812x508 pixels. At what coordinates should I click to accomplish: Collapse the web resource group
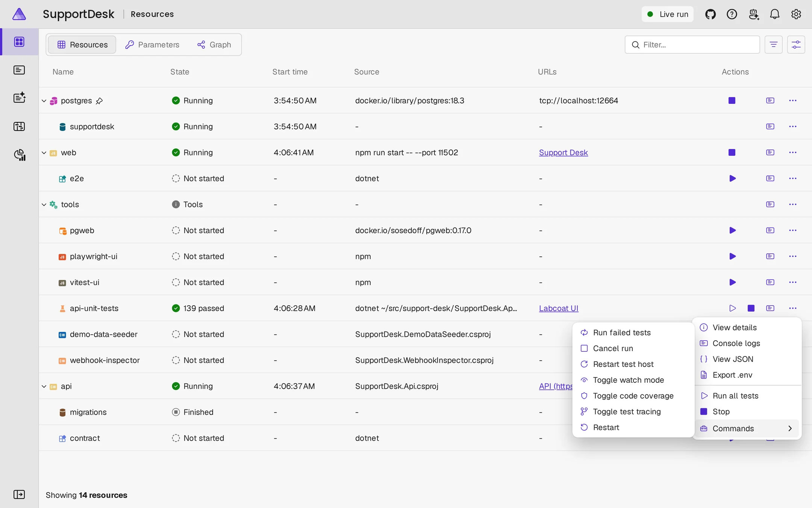[x=44, y=153]
